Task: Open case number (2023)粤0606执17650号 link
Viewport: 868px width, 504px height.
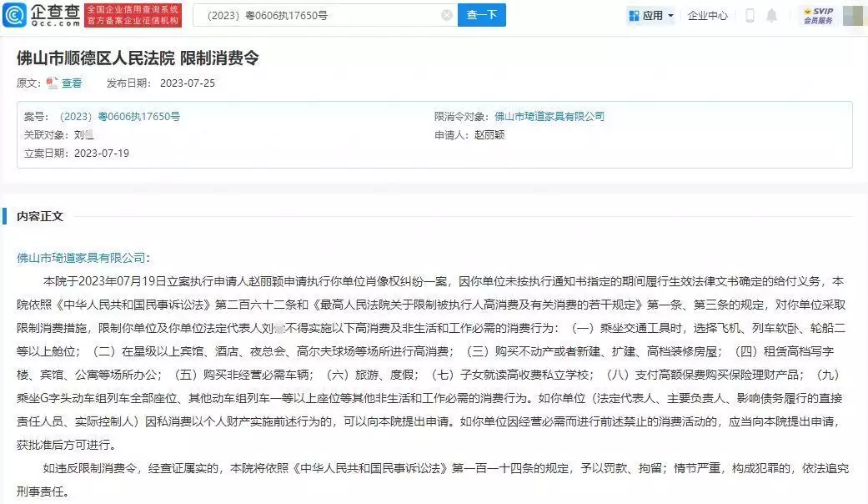Action: 119,116
